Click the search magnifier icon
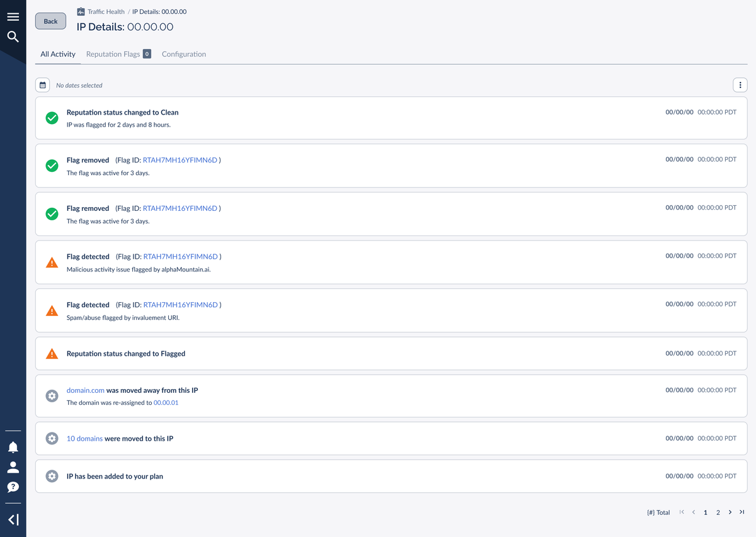 [13, 37]
